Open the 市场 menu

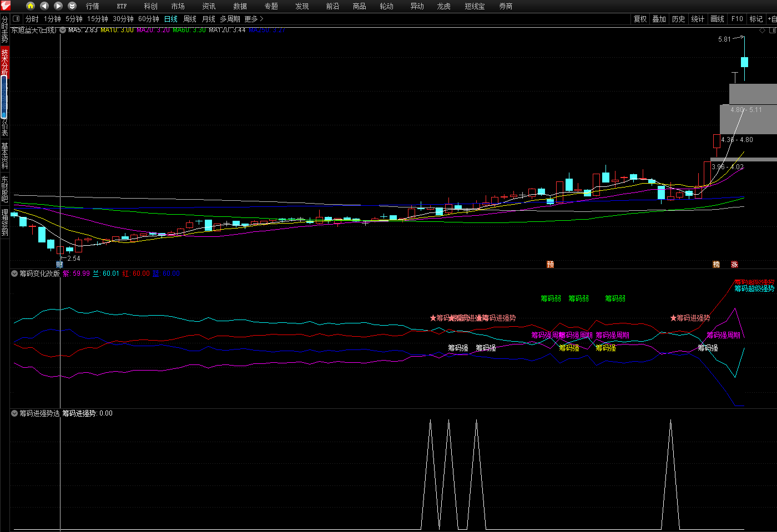[178, 6]
